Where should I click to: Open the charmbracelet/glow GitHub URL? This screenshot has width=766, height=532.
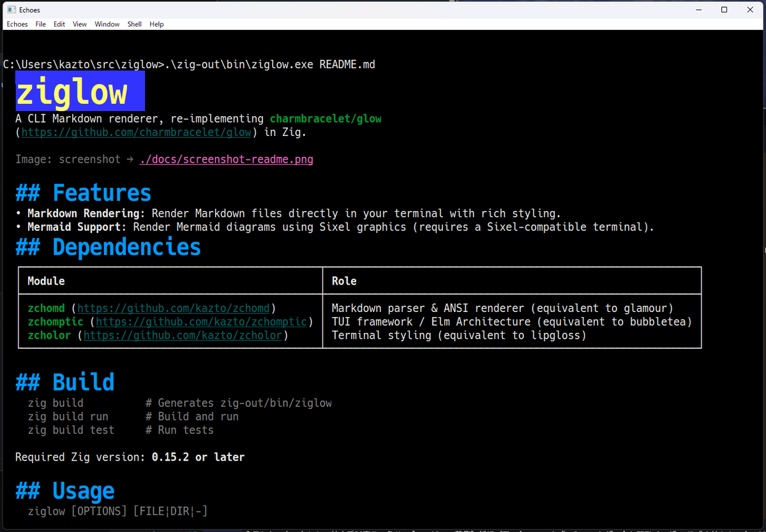pyautogui.click(x=136, y=133)
